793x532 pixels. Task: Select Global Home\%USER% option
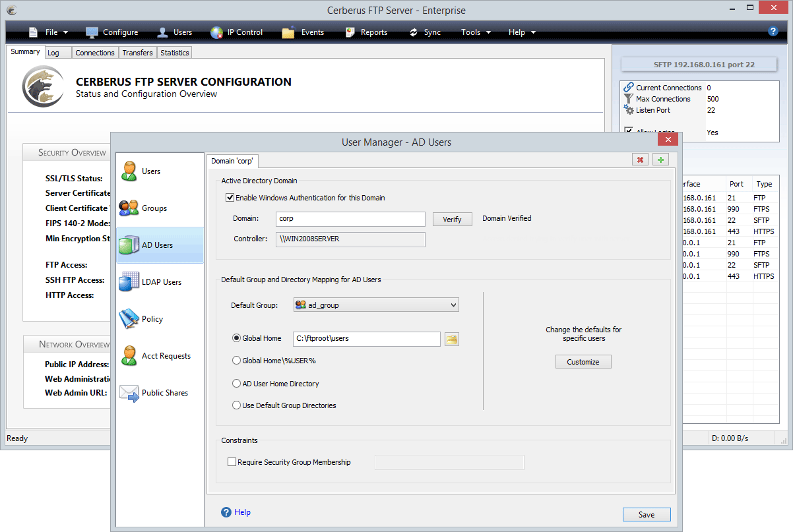[x=236, y=361]
